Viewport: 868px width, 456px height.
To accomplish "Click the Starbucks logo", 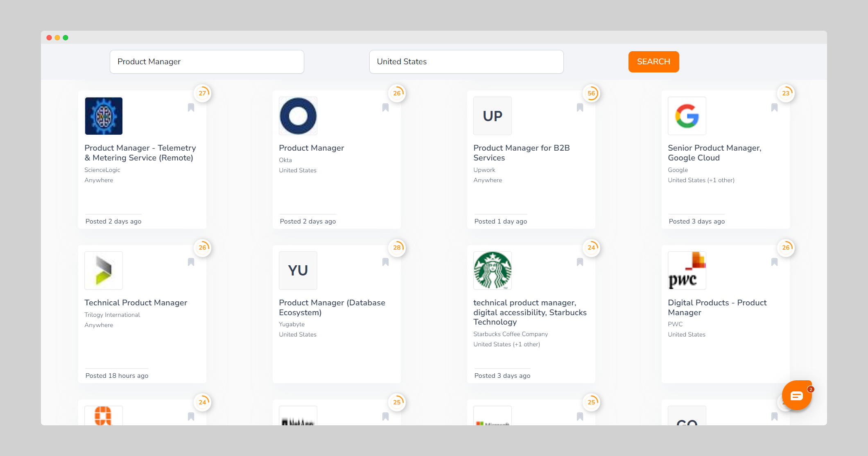I will (493, 271).
